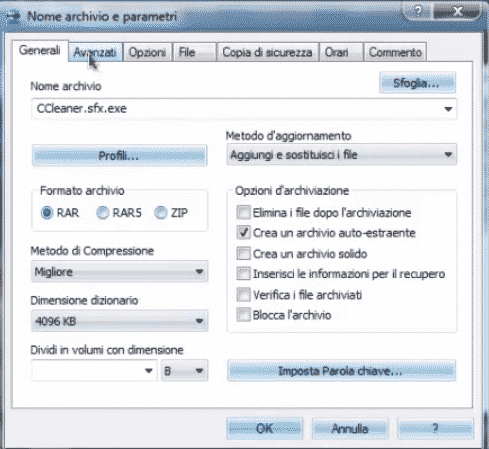Check Inserisci le informazioni per il recupero

[x=243, y=274]
